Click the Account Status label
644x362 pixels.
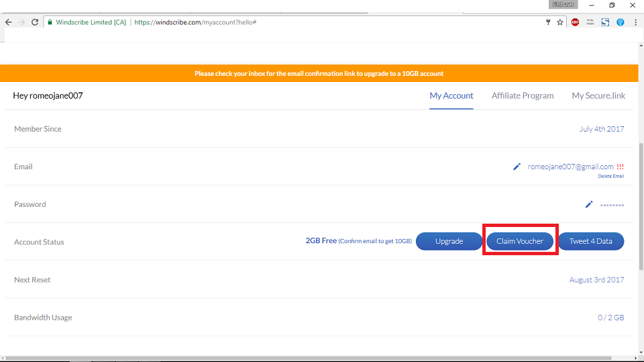click(39, 242)
